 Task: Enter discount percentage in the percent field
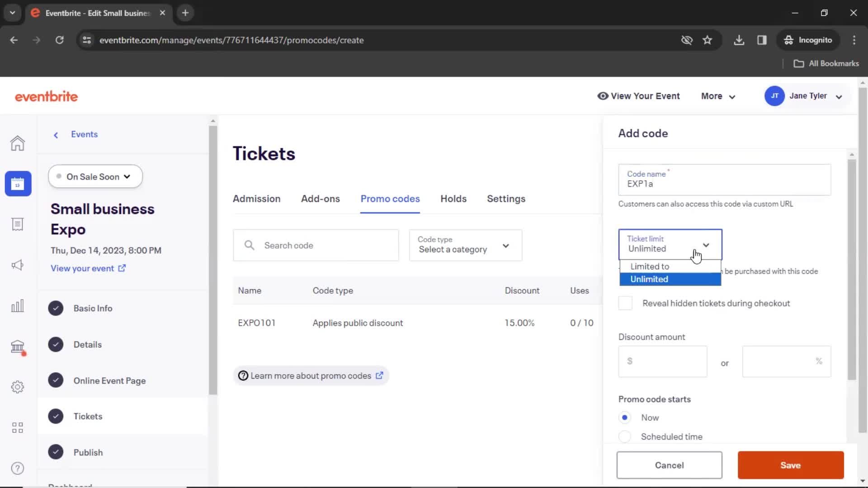pos(786,361)
